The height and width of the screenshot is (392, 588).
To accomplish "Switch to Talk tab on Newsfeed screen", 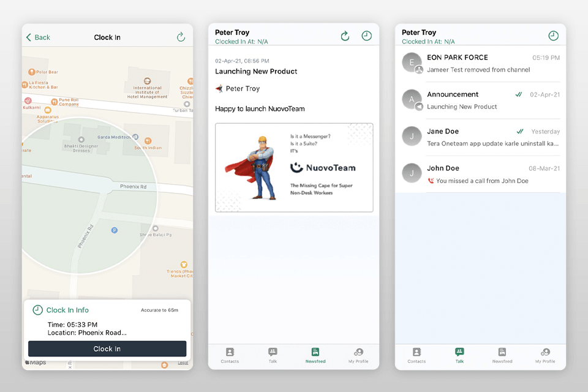I will pos(273,355).
